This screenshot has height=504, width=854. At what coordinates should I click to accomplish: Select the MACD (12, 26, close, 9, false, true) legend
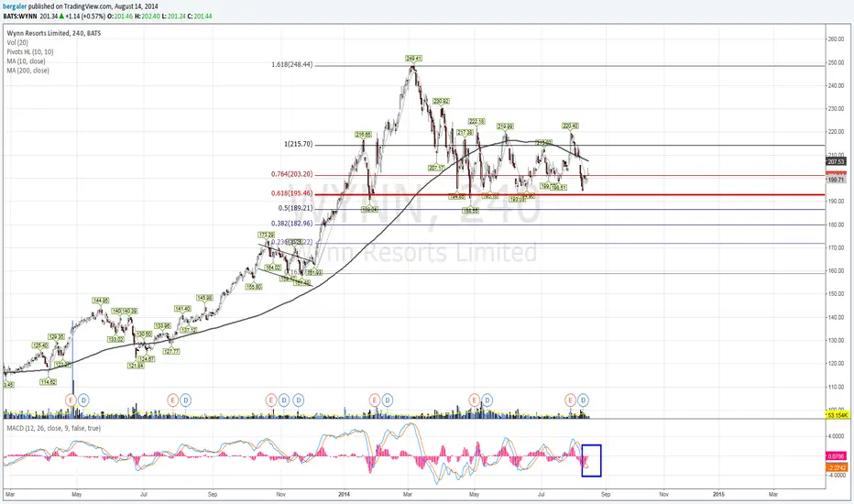pyautogui.click(x=54, y=428)
